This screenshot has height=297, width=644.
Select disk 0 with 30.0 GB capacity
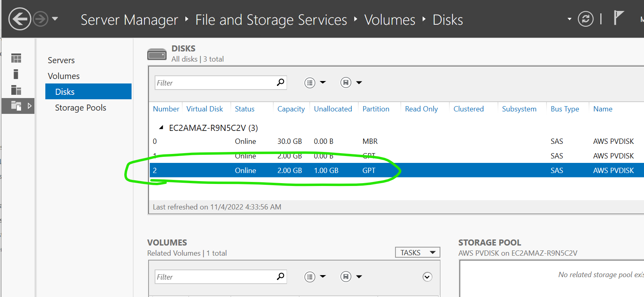point(397,141)
